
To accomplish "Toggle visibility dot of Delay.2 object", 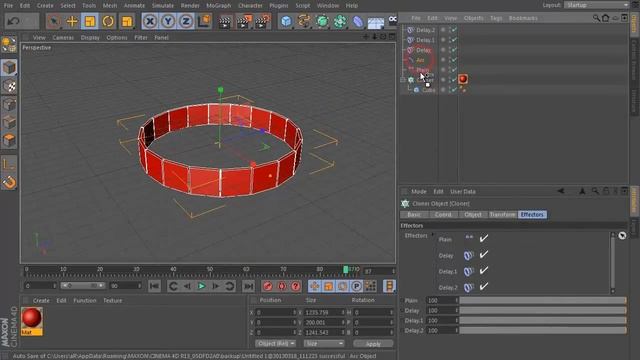I will [443, 29].
